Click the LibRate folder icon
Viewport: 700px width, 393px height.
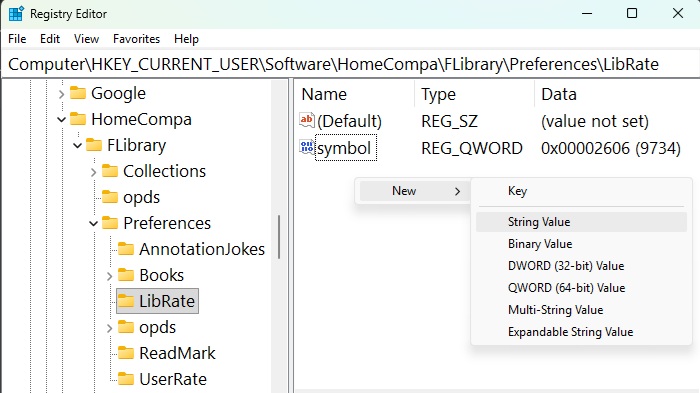pyautogui.click(x=126, y=301)
